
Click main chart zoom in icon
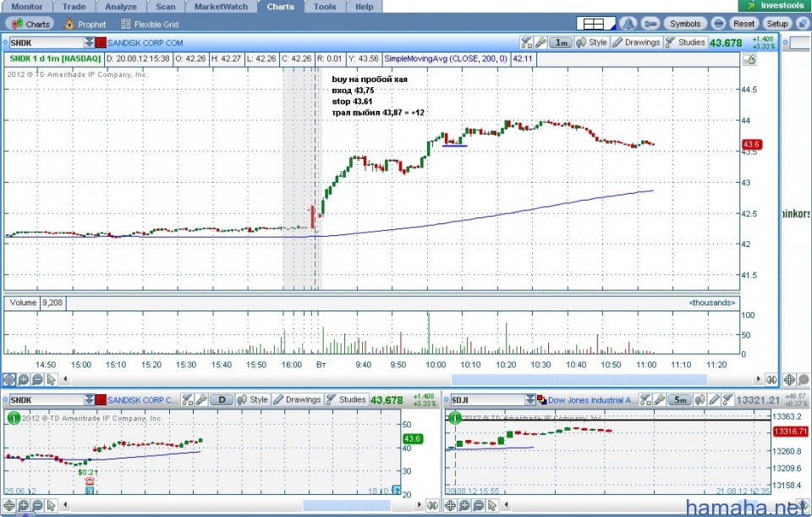pyautogui.click(x=24, y=379)
